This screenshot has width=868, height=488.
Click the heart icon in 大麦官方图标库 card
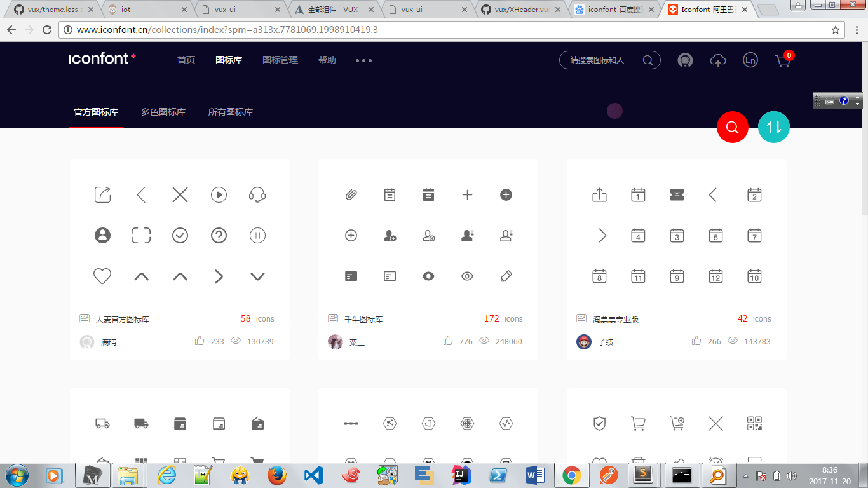click(x=102, y=276)
